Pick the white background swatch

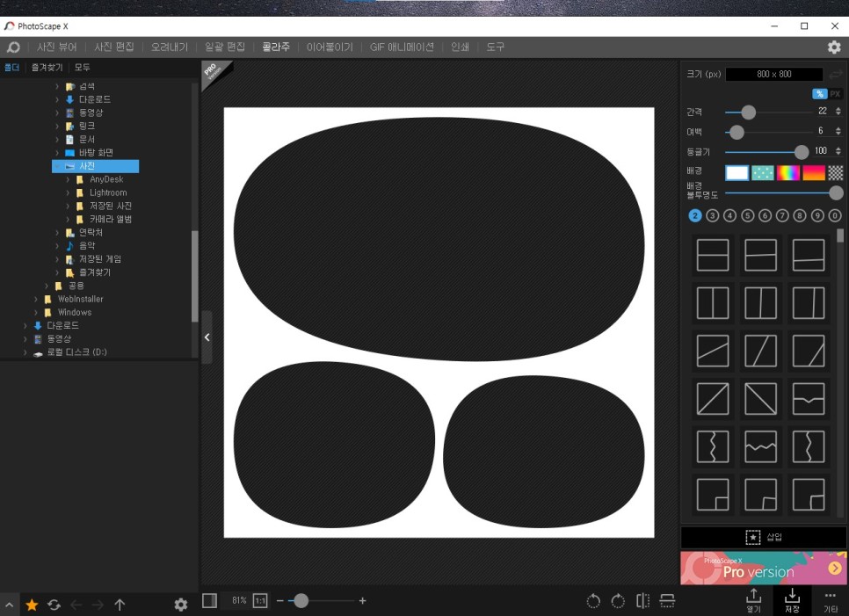737,173
